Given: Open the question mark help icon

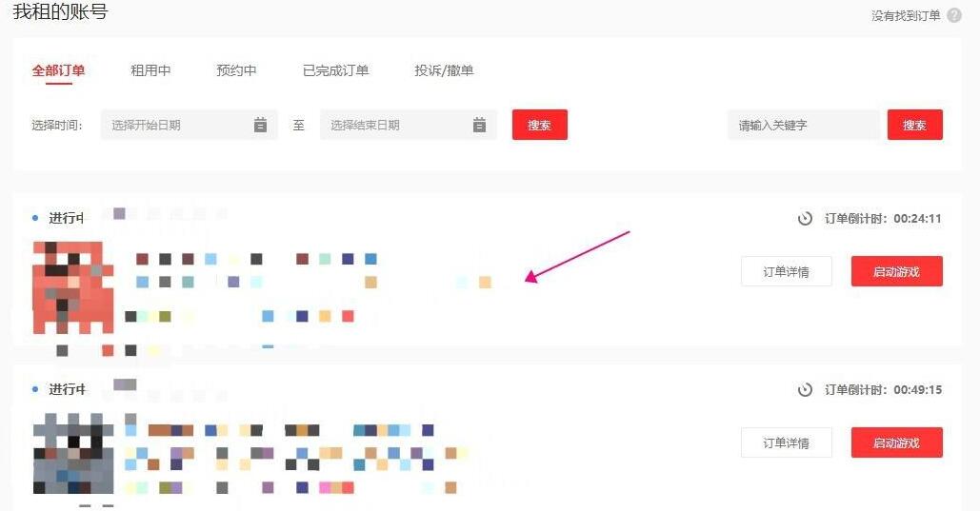Looking at the screenshot, I should point(954,15).
